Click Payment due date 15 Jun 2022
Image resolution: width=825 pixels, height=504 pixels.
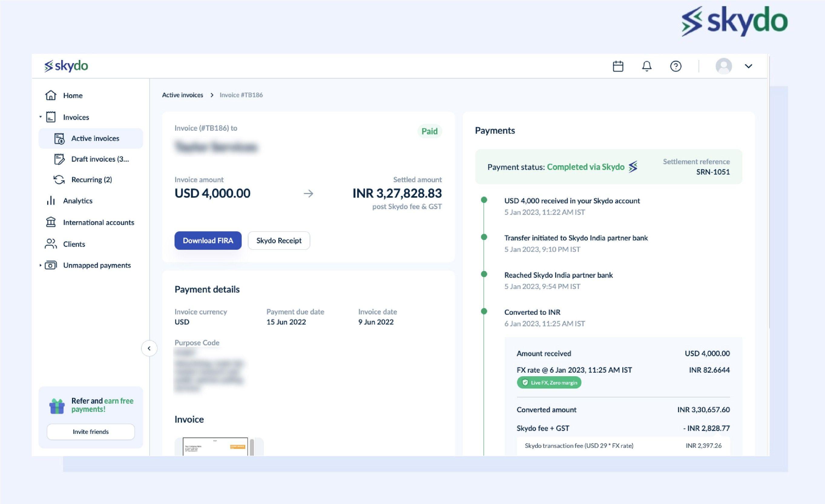point(286,322)
